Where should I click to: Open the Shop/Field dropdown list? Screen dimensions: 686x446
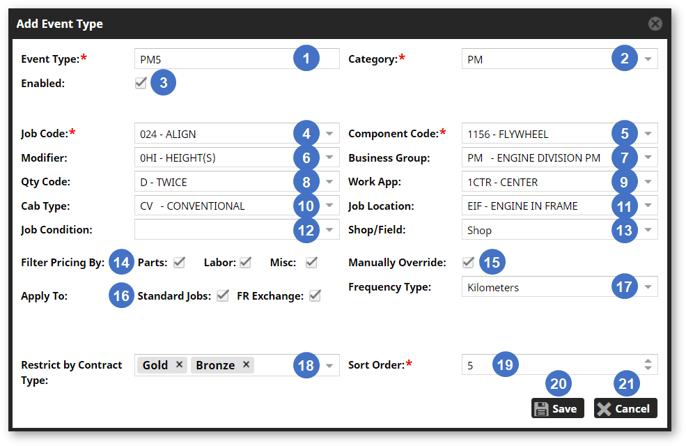tap(649, 230)
